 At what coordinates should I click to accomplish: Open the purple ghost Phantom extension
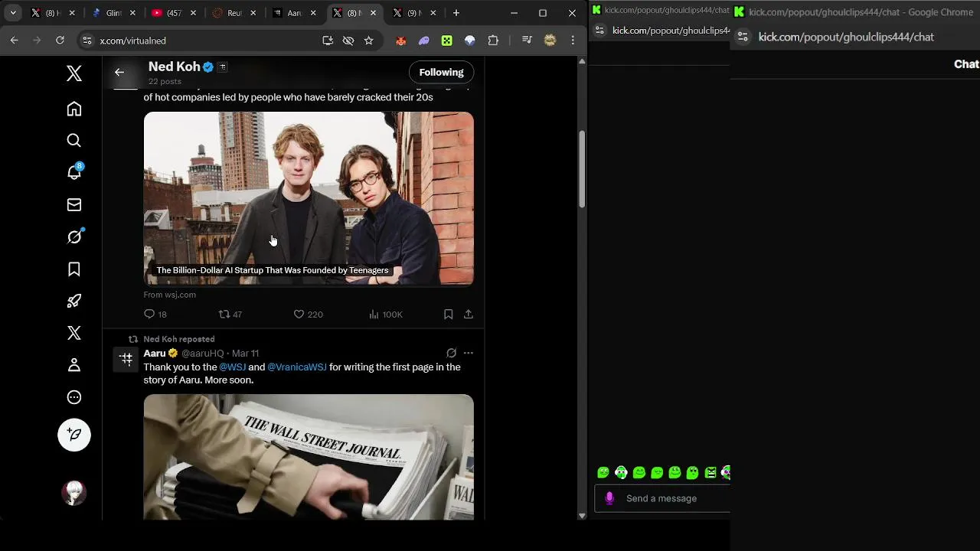point(424,41)
